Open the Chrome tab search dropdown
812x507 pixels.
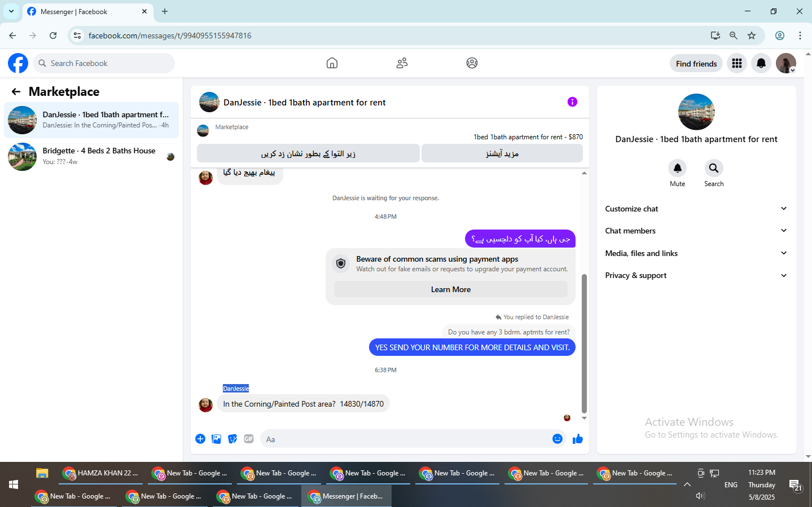click(x=11, y=11)
